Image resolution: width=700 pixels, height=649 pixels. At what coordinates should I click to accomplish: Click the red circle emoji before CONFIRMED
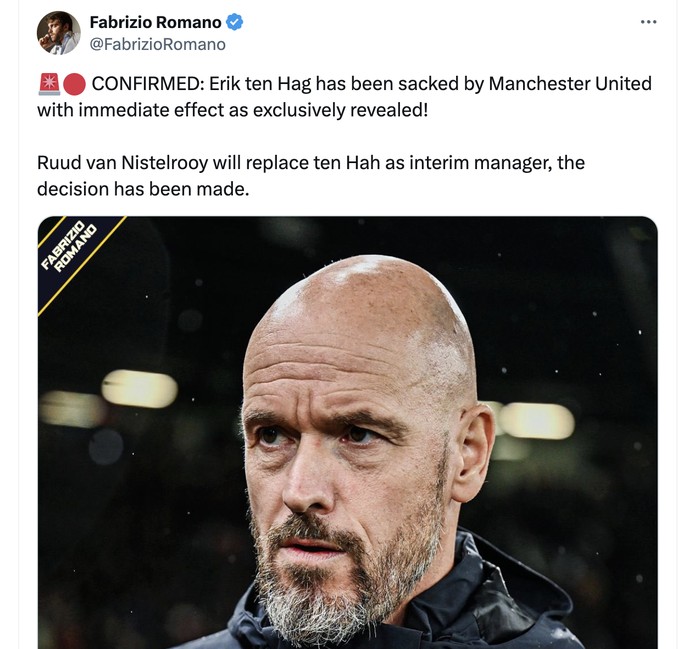coord(74,84)
